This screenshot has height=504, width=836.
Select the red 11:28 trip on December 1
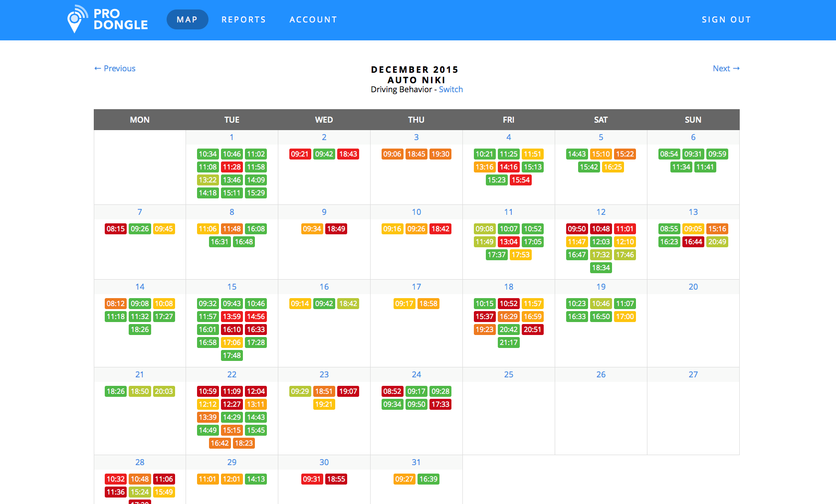[x=231, y=167]
